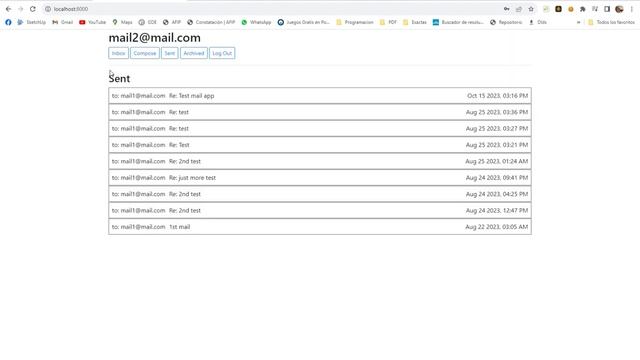
Task: Expand the Programacion bookmarks folder
Action: (355, 22)
